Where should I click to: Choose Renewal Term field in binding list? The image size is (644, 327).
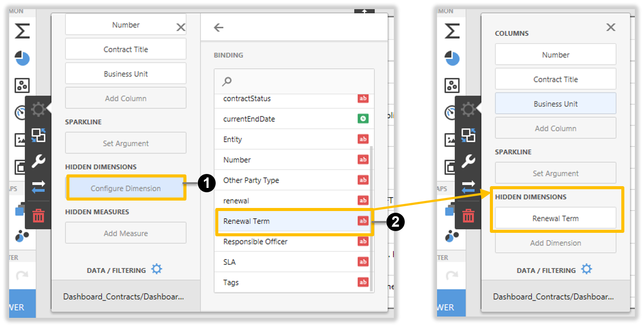[294, 221]
